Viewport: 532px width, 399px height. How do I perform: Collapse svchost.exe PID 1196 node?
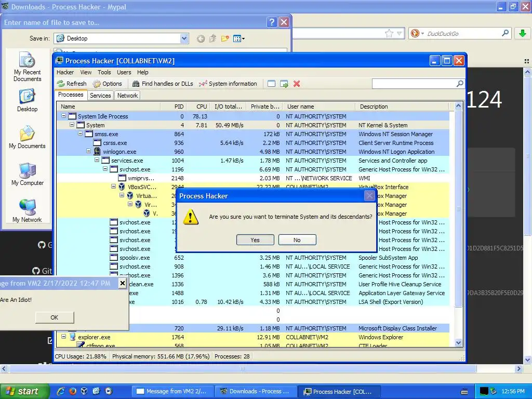click(x=105, y=169)
